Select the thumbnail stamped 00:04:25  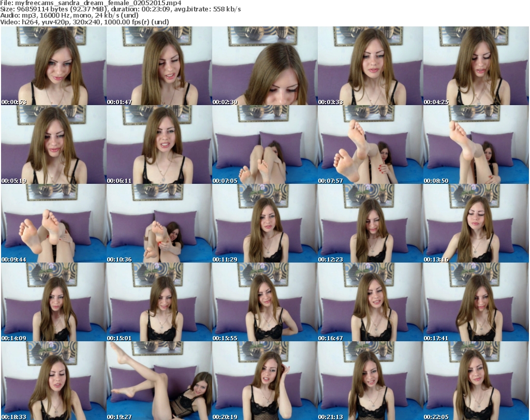(x=476, y=66)
